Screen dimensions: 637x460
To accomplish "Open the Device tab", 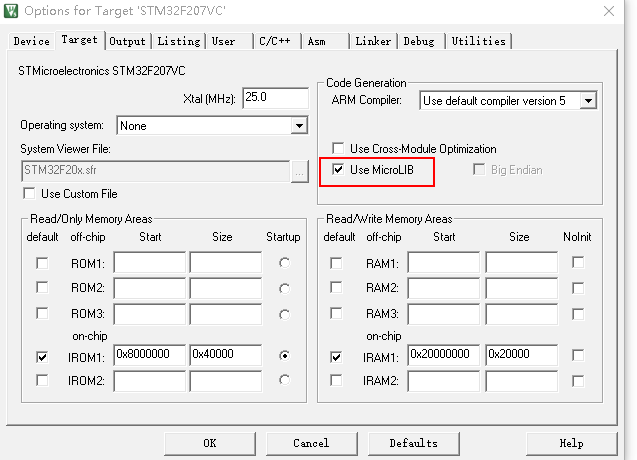I will click(x=31, y=41).
